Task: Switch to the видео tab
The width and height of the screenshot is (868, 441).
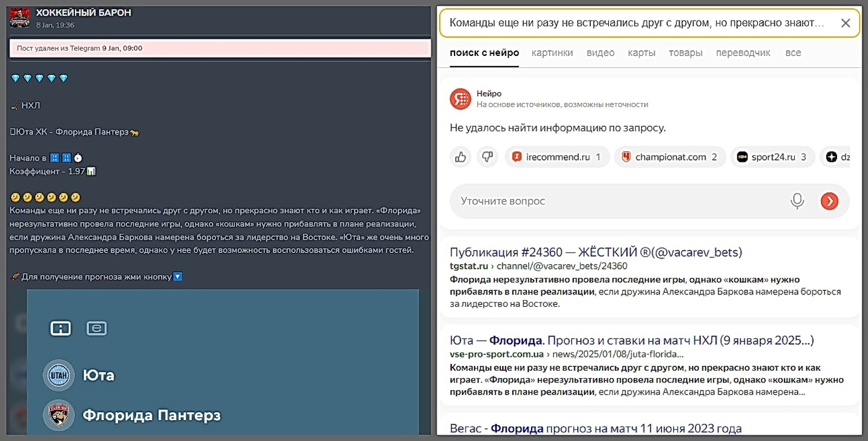Action: pos(600,53)
